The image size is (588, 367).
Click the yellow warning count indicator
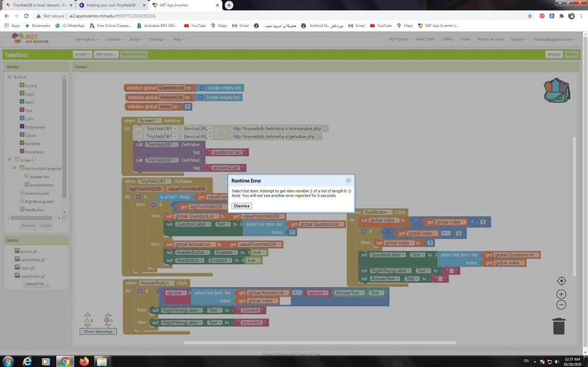click(87, 320)
